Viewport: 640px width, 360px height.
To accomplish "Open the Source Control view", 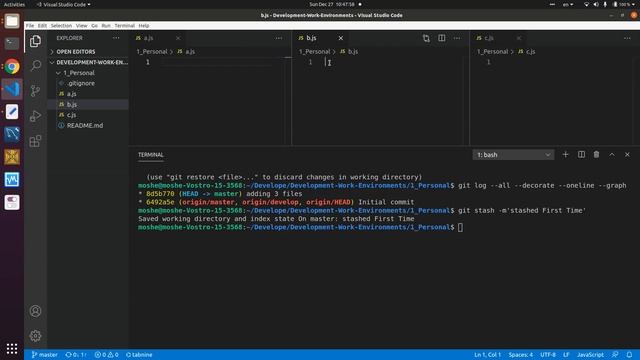I will click(36, 91).
